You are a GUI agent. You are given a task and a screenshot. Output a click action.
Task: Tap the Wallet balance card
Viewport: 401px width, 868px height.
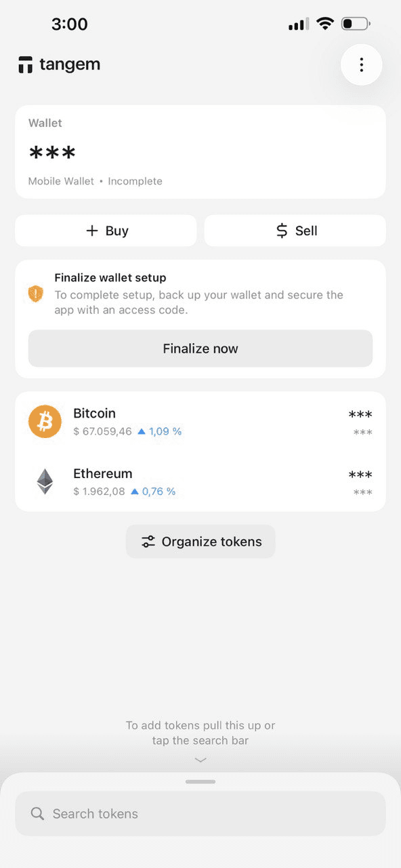200,152
